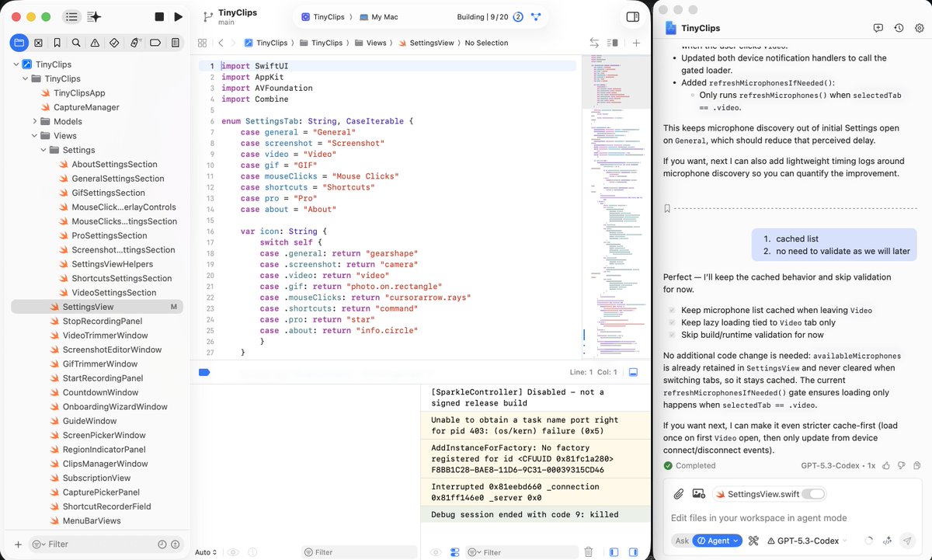Open MenuBarViews file in navigator

pos(92,520)
